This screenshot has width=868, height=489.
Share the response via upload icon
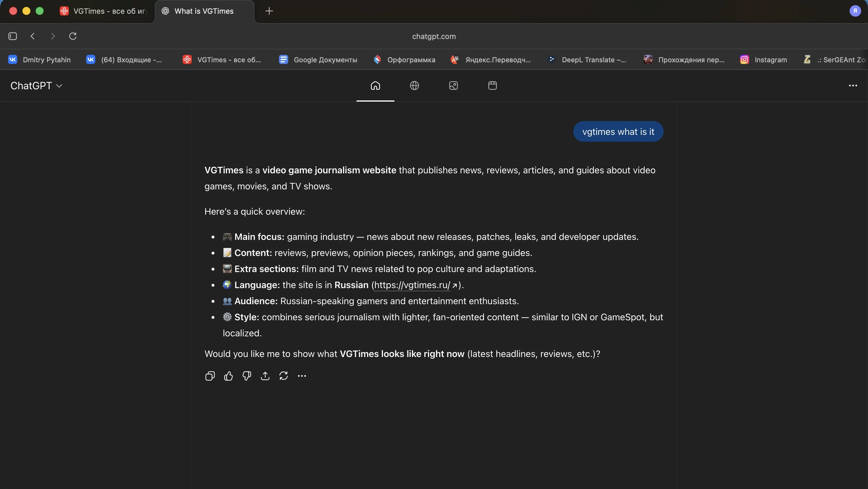265,376
